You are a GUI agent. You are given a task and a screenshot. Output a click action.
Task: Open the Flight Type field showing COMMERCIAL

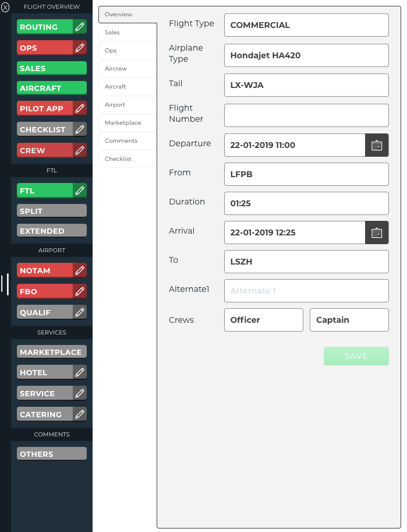[x=306, y=25]
